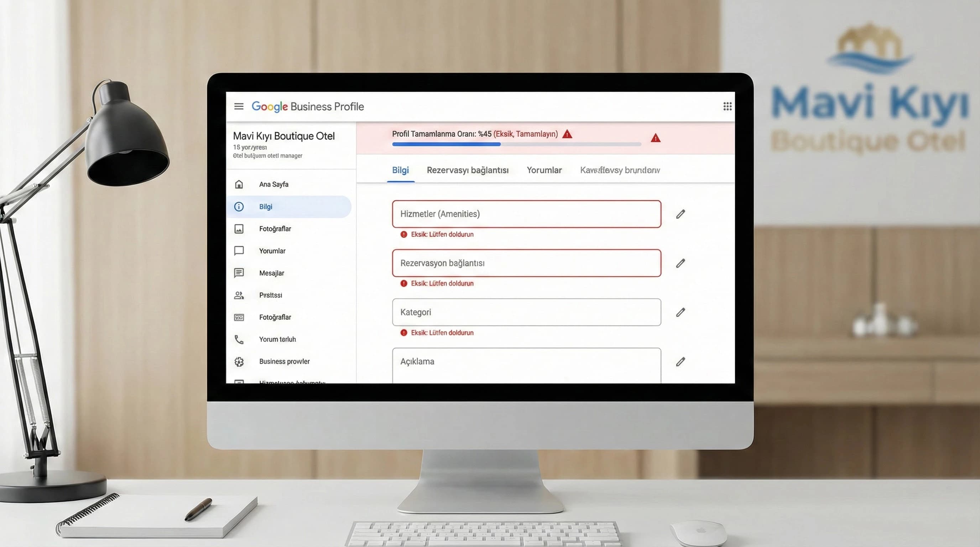
Task: Click the Mesajlar message icon in sidebar
Action: pyautogui.click(x=239, y=273)
